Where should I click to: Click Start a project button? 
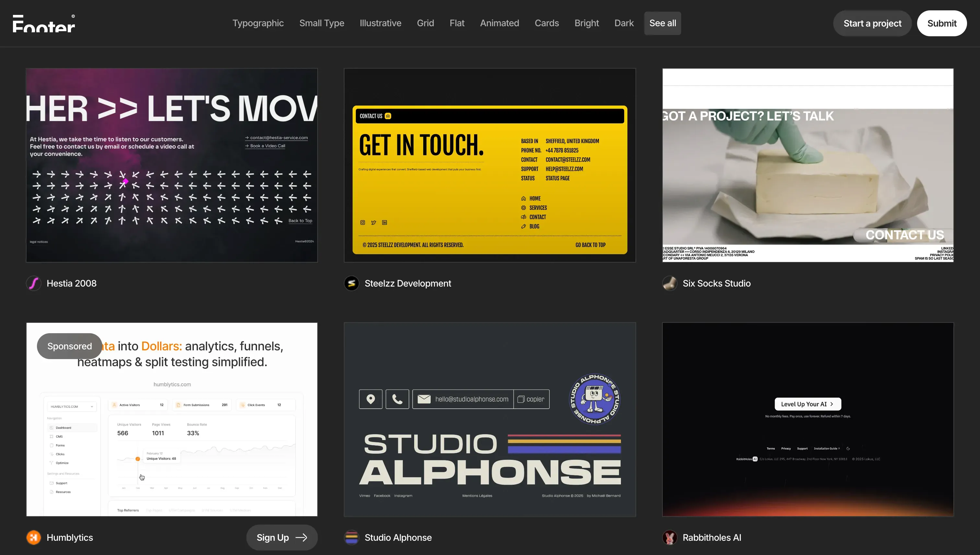pyautogui.click(x=872, y=23)
